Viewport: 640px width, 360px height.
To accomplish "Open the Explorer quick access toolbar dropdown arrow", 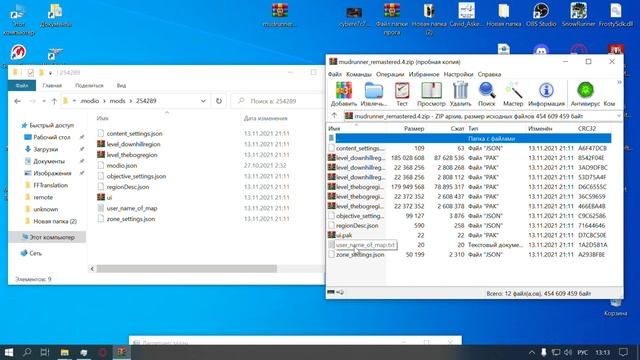I will (50, 73).
